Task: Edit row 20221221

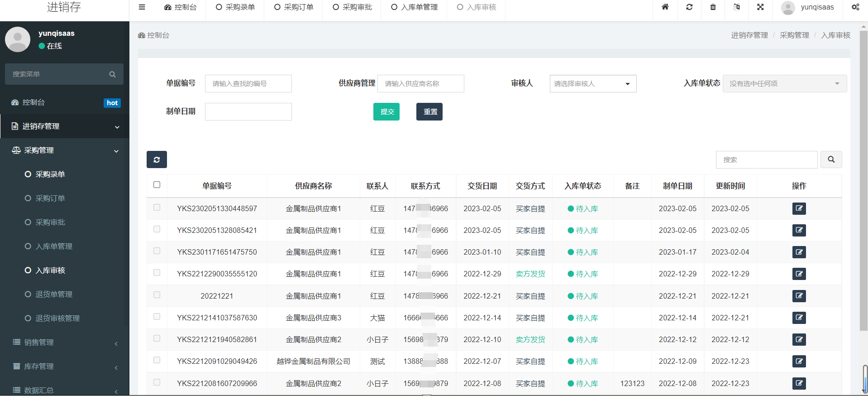Action: click(x=799, y=296)
